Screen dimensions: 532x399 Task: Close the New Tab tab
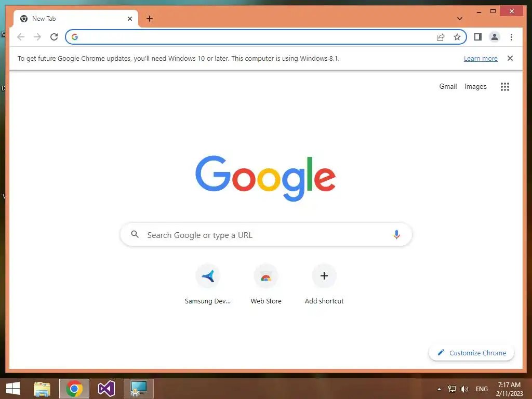pos(129,19)
